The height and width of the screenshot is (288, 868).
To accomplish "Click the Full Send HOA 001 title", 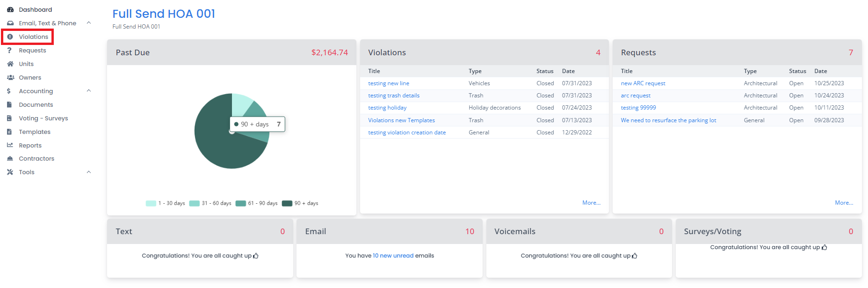I will click(164, 14).
